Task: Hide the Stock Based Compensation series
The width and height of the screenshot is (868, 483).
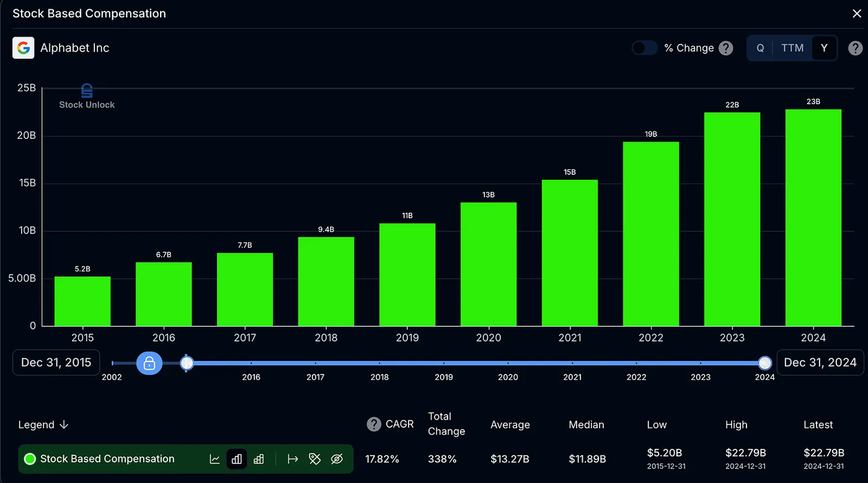Action: click(337, 459)
